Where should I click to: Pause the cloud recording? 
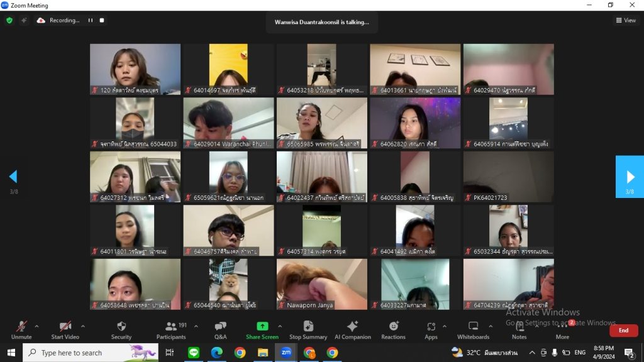91,20
